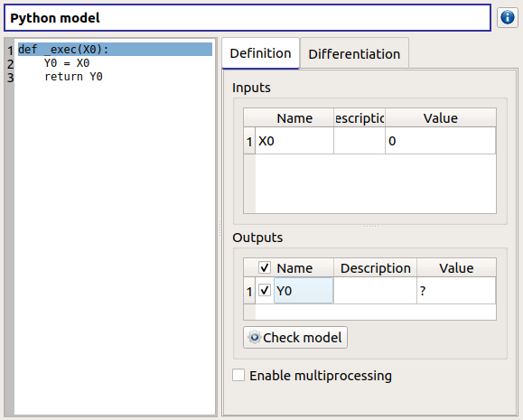Click the empty description cell for X0
Screen dimensions: 523x420
pos(360,141)
